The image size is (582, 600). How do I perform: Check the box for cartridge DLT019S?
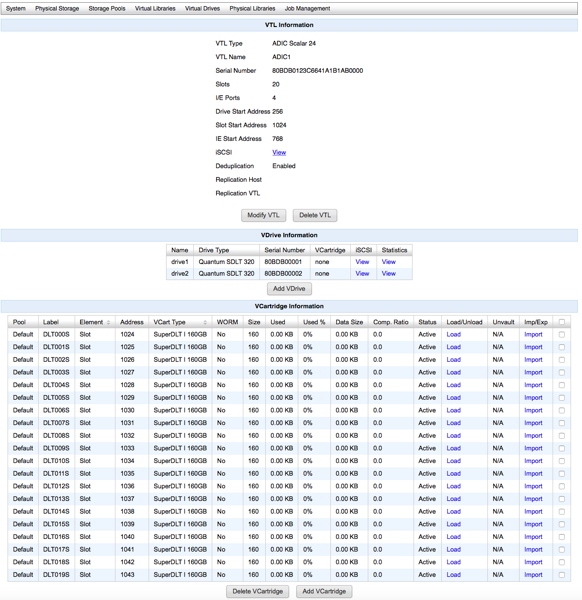[x=562, y=575]
